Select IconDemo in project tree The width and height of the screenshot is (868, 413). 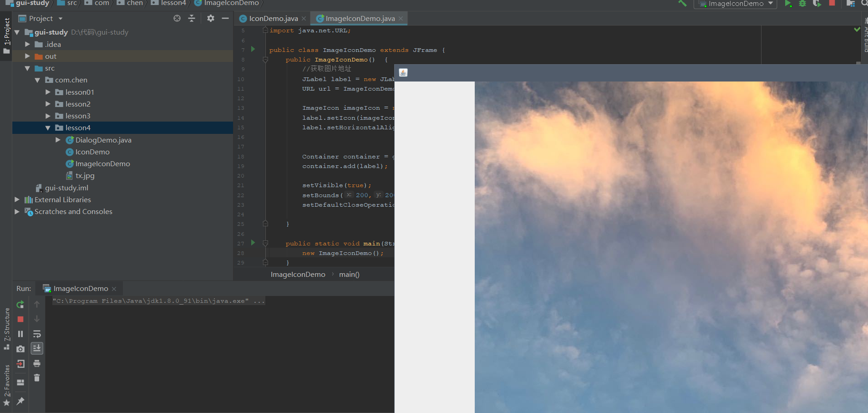pyautogui.click(x=92, y=152)
